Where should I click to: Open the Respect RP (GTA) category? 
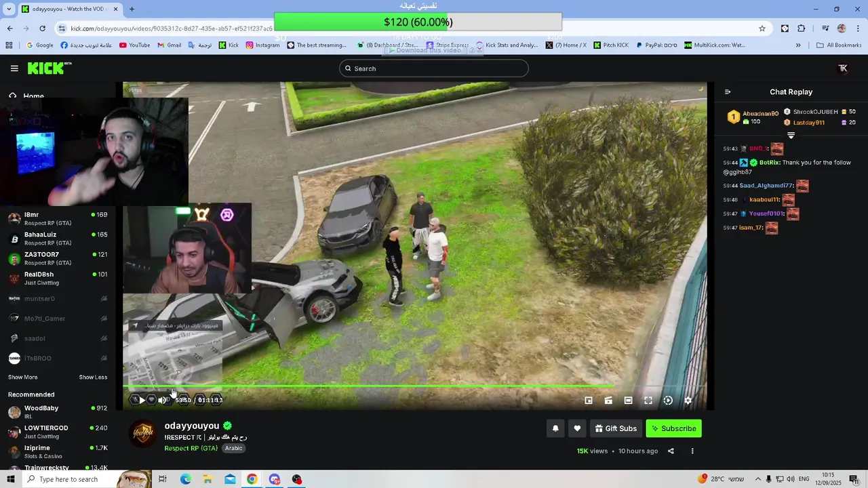(191, 448)
